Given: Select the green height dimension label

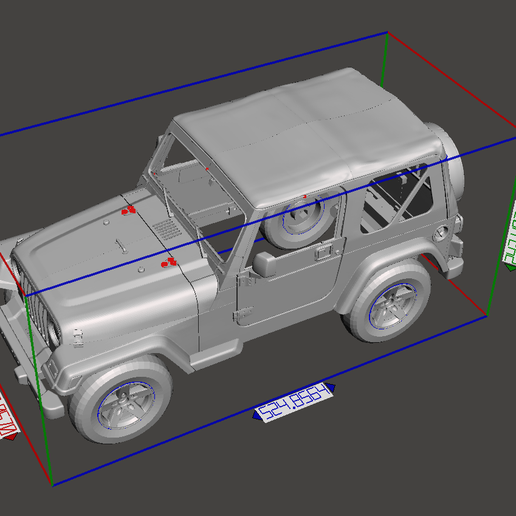Looking at the screenshot, I should [510, 236].
